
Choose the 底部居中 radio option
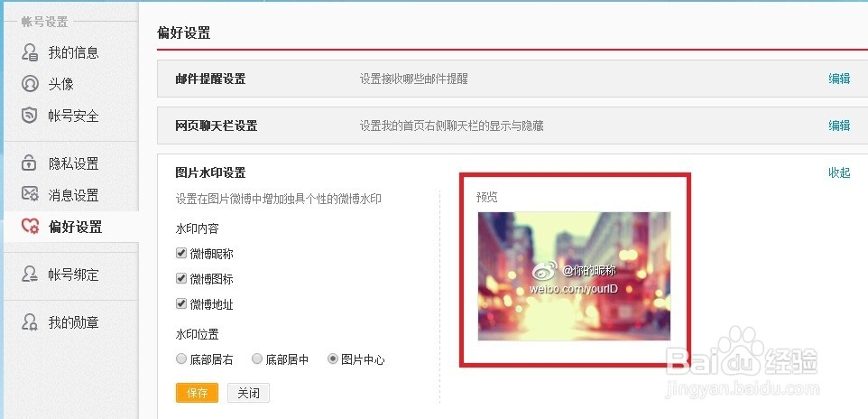point(257,358)
